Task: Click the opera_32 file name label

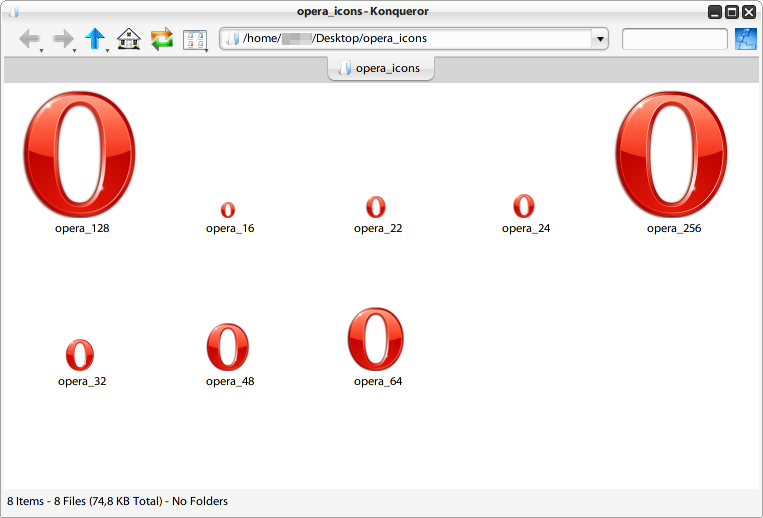Action: pyautogui.click(x=82, y=381)
